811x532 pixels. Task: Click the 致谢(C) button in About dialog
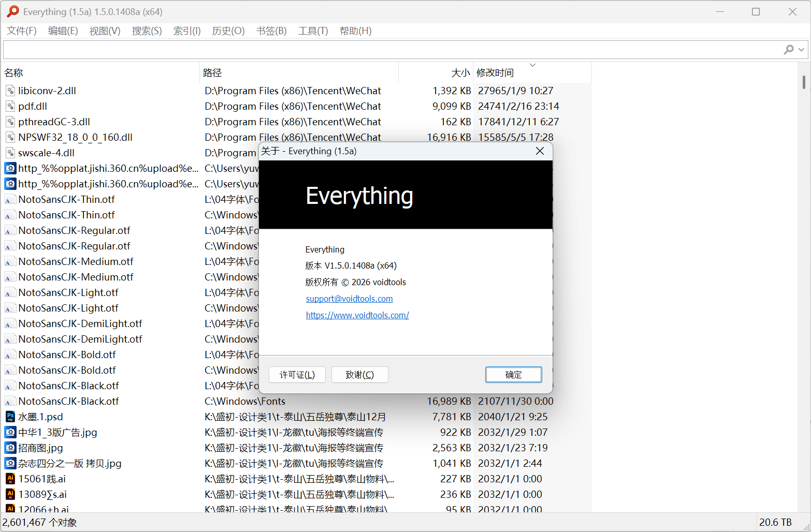(x=360, y=375)
